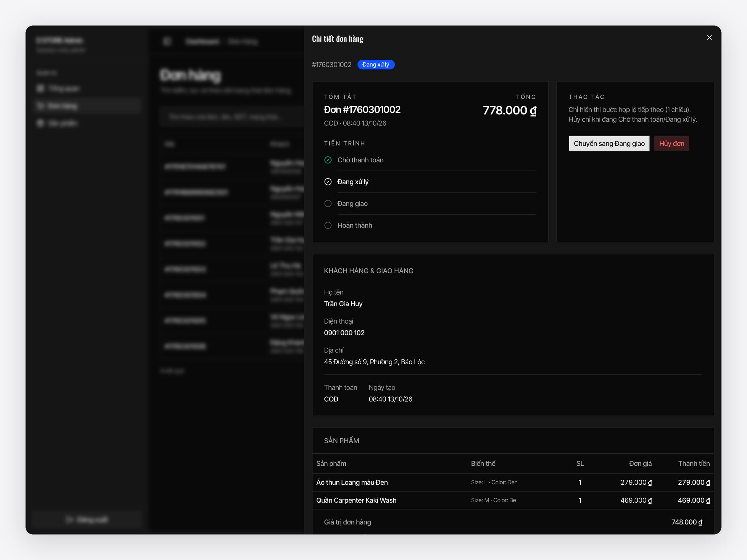Click the green check next to 'Chờ thanh toán'
Viewport: 747px width, 560px height.
[327, 160]
